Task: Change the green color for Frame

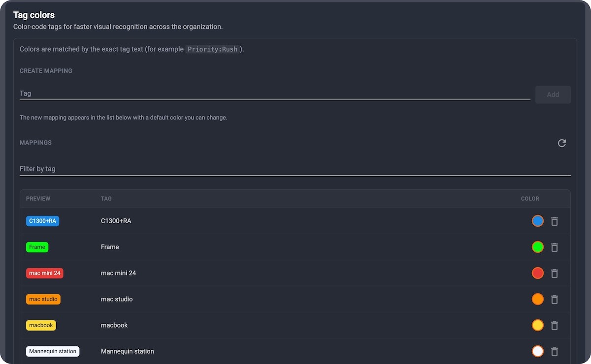Action: [538, 247]
